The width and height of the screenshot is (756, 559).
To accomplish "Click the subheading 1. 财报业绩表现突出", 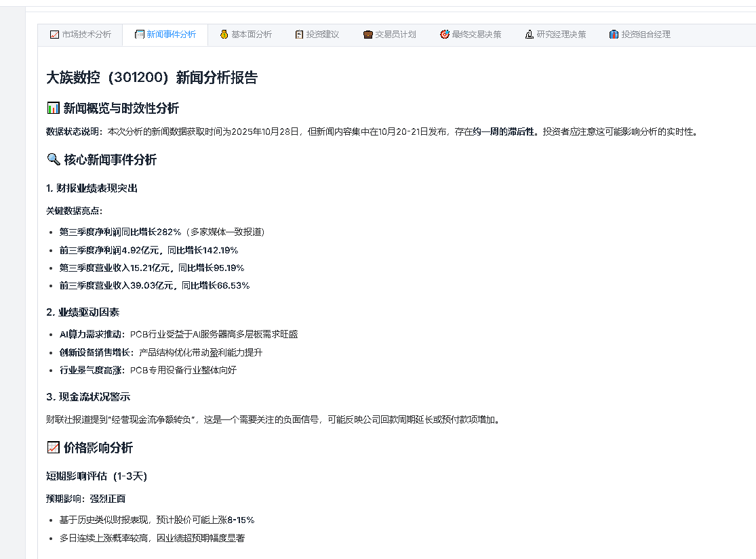I will pos(92,188).
